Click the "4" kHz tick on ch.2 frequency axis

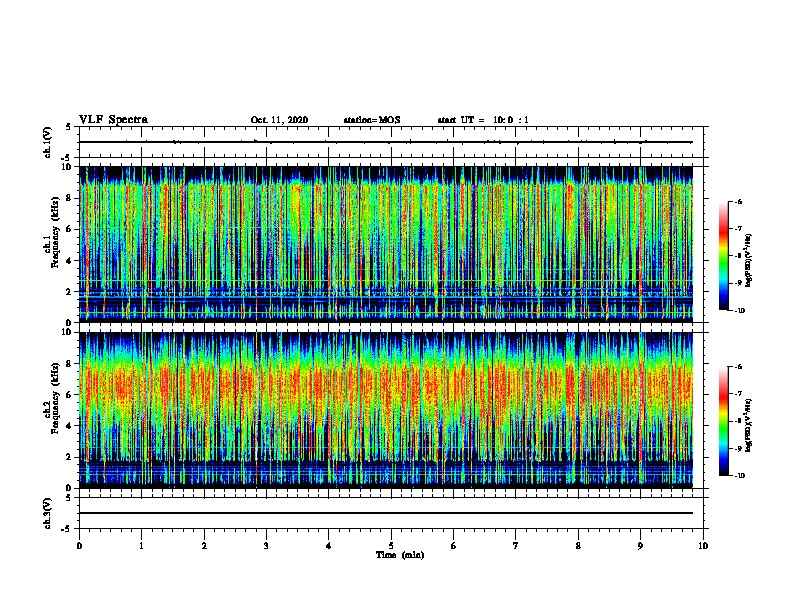70,426
